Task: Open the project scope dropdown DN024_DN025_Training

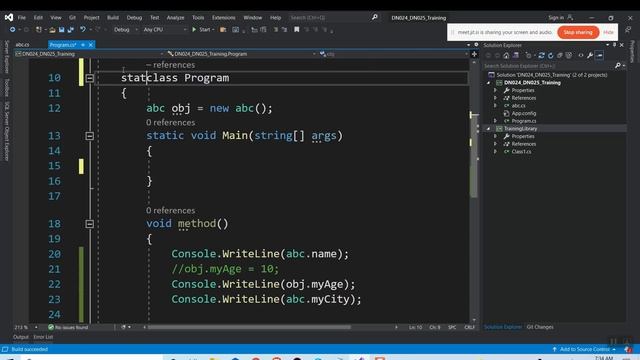Action: [x=89, y=54]
